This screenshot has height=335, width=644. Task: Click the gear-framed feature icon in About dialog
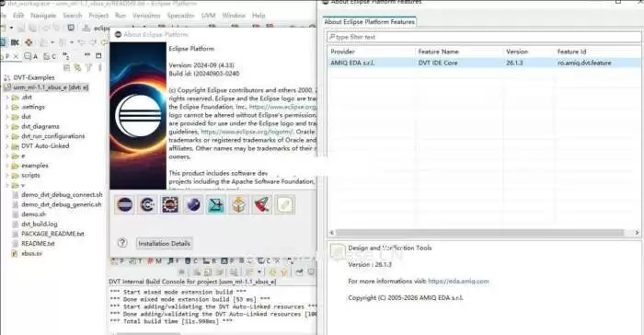[x=170, y=204]
